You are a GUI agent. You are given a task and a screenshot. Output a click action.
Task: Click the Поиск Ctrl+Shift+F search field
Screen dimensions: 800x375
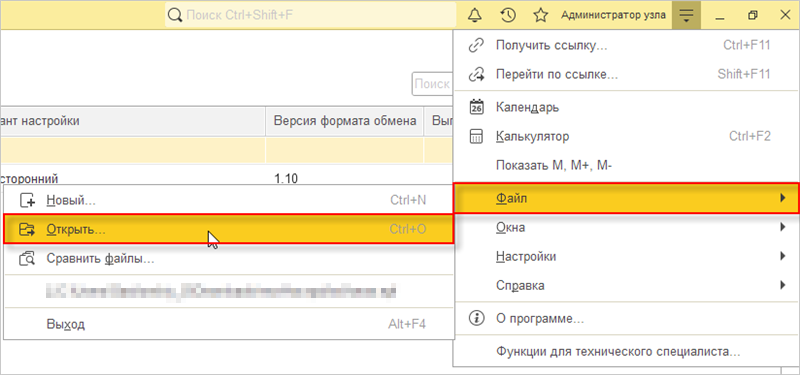click(x=311, y=15)
